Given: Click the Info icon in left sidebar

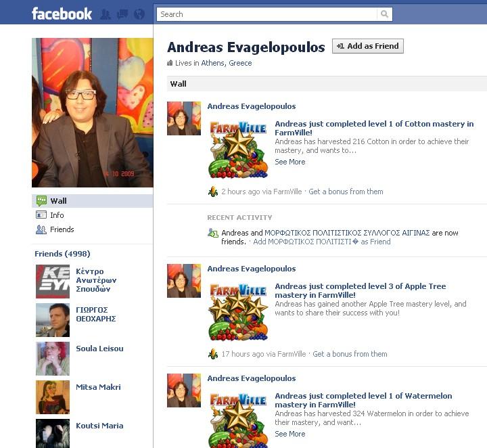Looking at the screenshot, I should [x=41, y=215].
